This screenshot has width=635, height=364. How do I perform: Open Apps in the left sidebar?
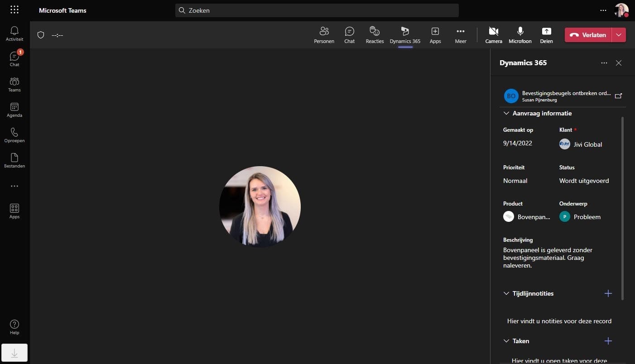pyautogui.click(x=14, y=211)
